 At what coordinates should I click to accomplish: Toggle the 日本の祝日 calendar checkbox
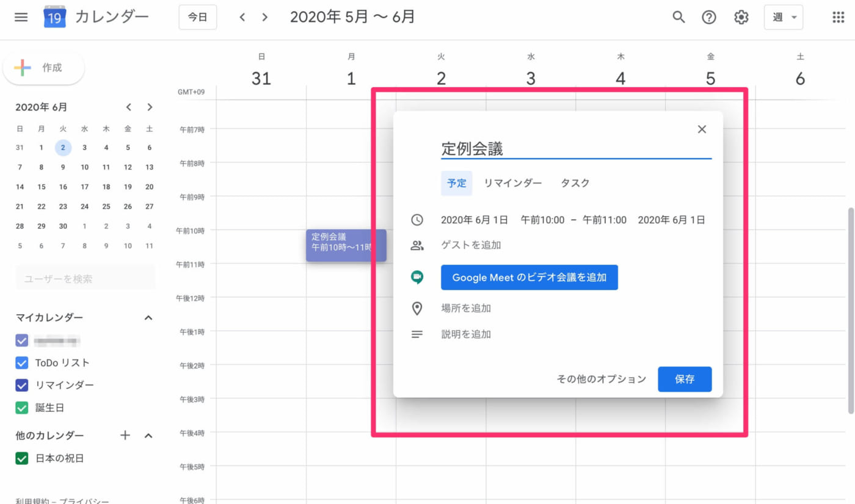pos(22,458)
